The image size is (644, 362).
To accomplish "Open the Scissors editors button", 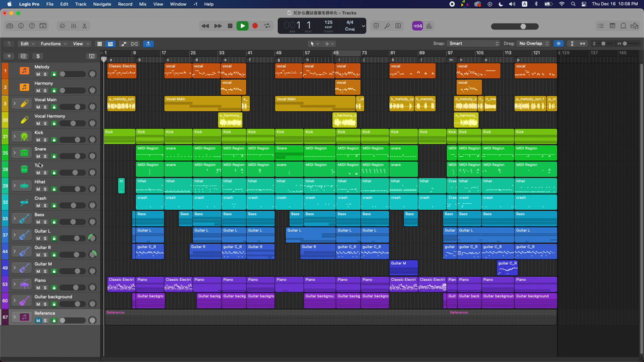I will pyautogui.click(x=85, y=26).
